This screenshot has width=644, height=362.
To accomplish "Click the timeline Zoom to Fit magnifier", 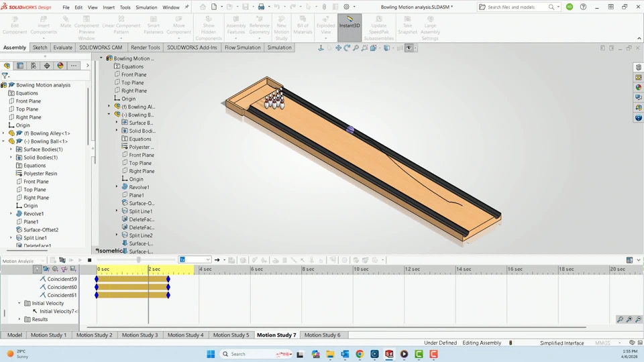I will click(620, 319).
